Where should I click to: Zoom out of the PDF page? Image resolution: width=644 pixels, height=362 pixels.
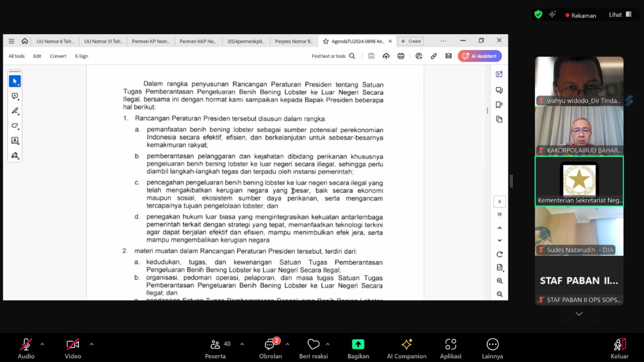click(x=499, y=294)
